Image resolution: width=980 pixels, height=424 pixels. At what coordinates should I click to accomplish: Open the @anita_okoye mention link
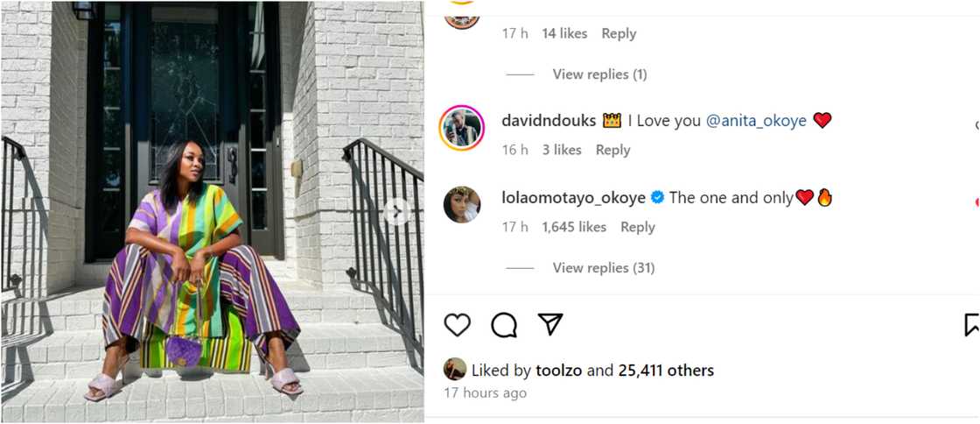point(756,121)
